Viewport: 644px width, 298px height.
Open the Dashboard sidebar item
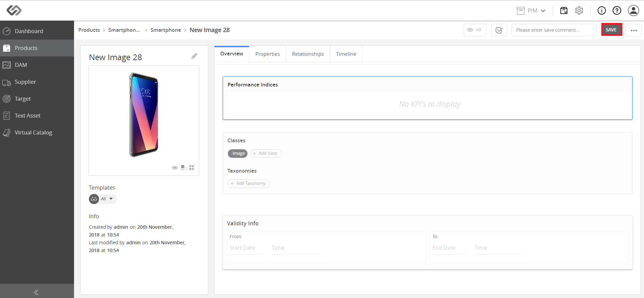(x=37, y=31)
